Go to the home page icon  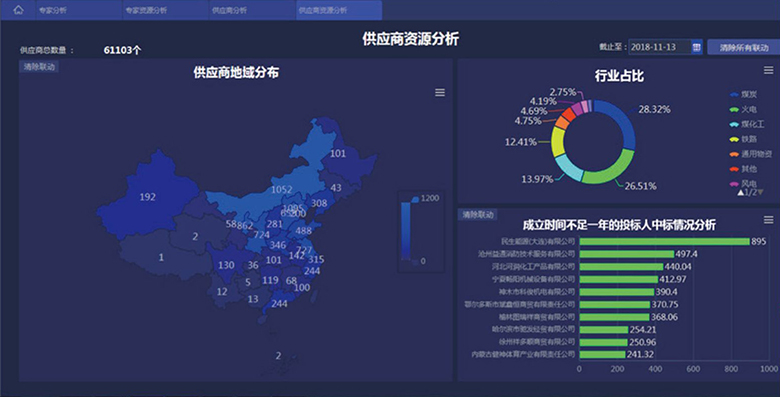pos(18,10)
